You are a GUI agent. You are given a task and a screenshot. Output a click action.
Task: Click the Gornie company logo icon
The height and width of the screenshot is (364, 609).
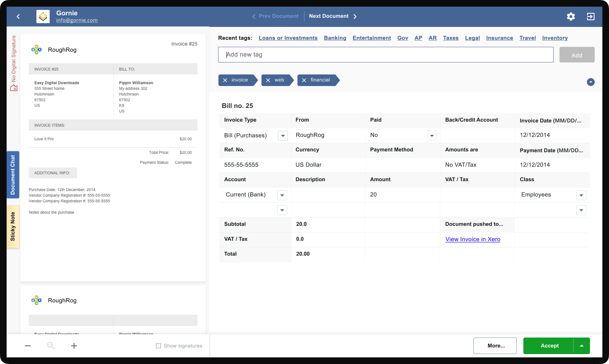click(x=43, y=17)
